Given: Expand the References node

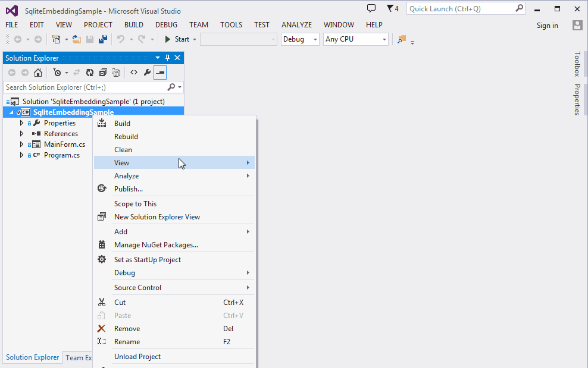Looking at the screenshot, I should pyautogui.click(x=21, y=133).
